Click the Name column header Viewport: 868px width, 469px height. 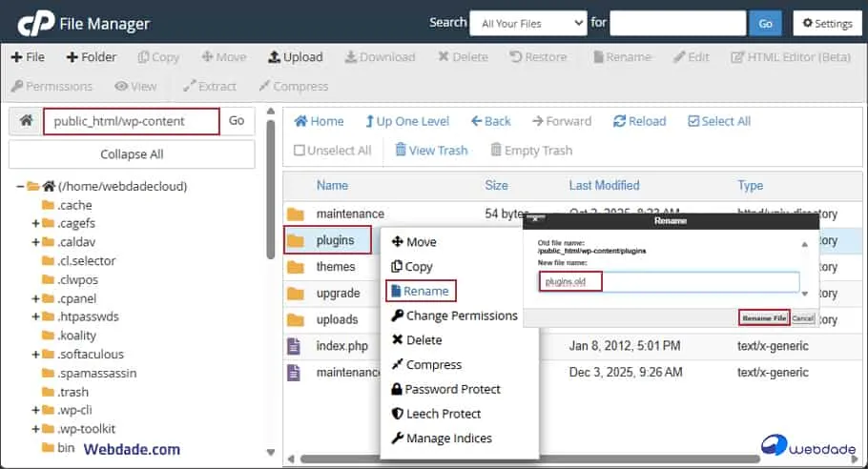[332, 185]
